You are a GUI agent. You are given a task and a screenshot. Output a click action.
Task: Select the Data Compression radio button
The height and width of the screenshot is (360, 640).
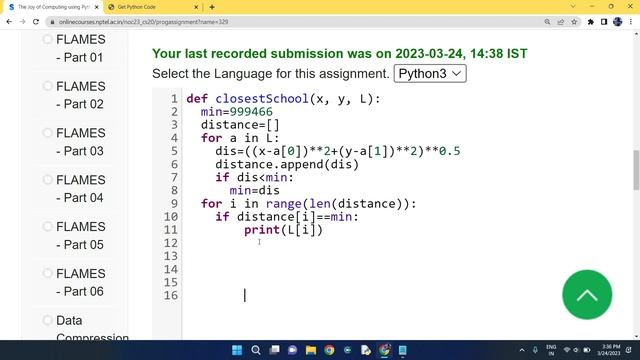(x=47, y=320)
